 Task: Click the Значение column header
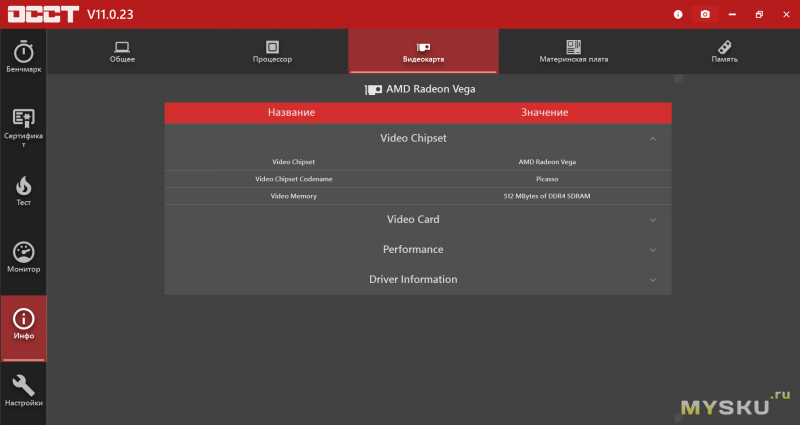point(544,113)
